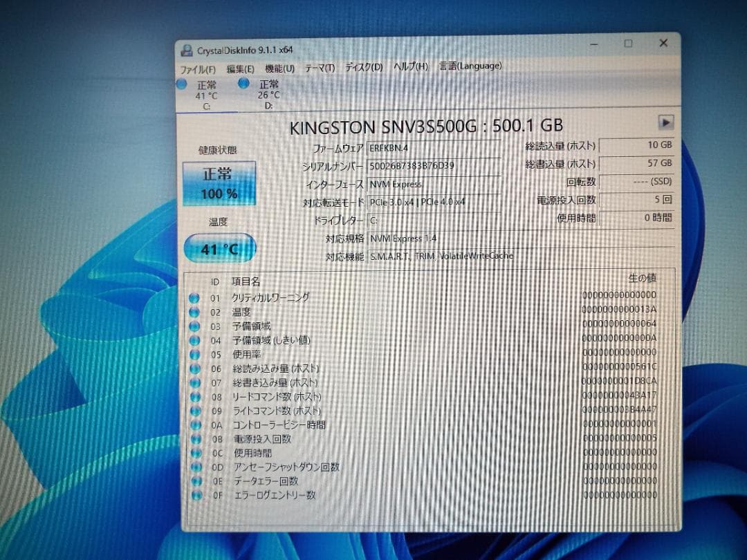The width and height of the screenshot is (747, 560).
Task: Click the status dot beside 温度 attribute
Action: pos(195,312)
